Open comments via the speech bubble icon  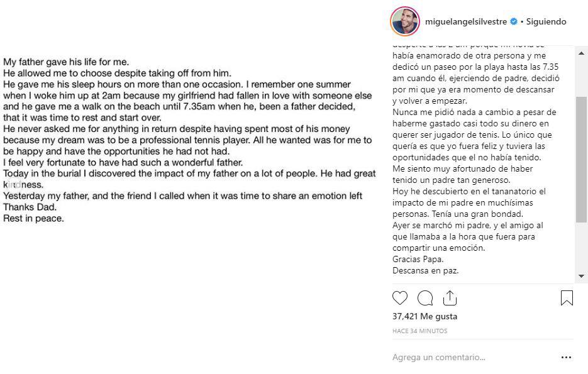(425, 298)
